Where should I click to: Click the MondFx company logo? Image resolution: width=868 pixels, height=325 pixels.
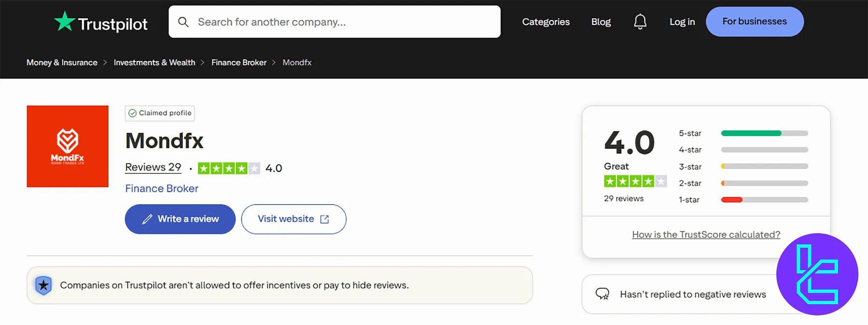pos(67,146)
